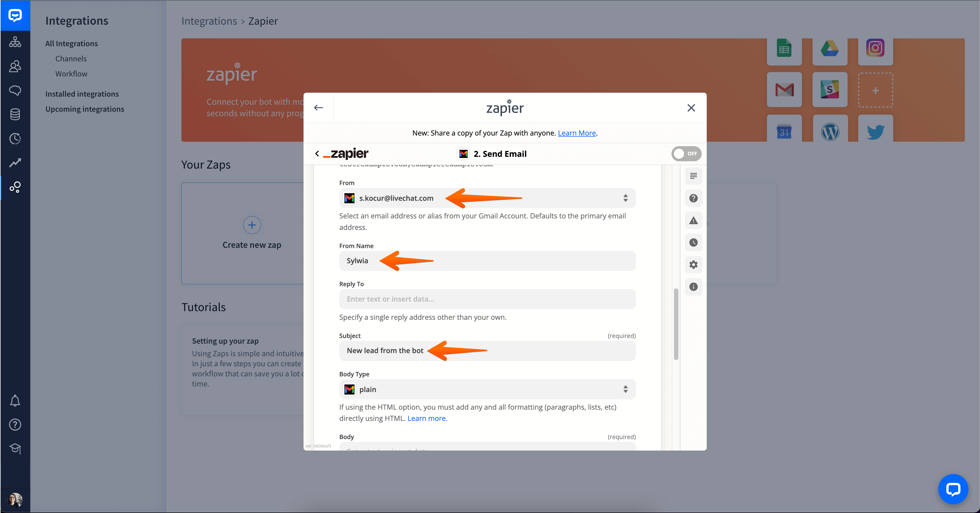The width and height of the screenshot is (980, 513).
Task: Open the info icon in the right rail
Action: click(694, 286)
